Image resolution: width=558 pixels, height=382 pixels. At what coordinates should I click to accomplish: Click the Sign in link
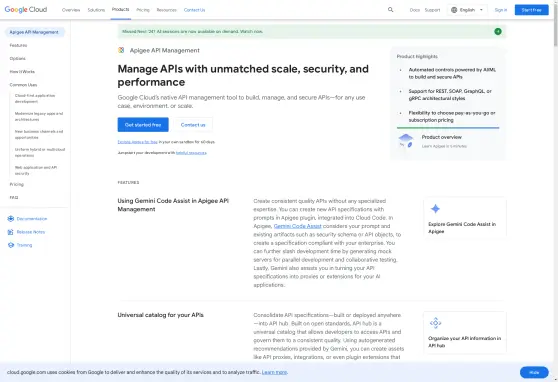[501, 10]
